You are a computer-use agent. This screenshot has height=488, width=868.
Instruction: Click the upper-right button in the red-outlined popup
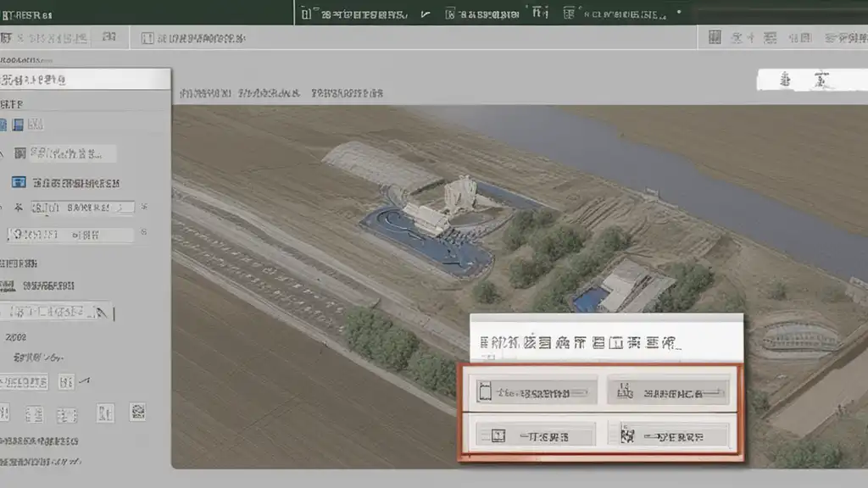click(x=669, y=392)
